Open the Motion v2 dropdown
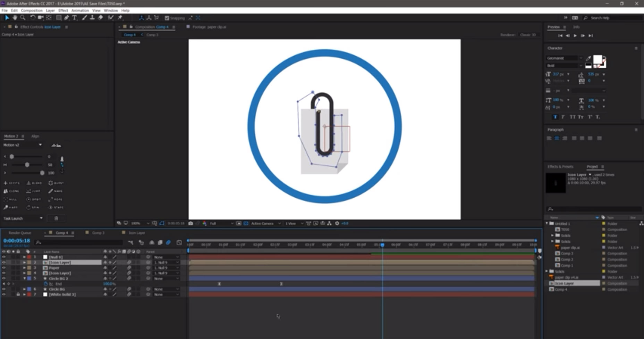This screenshot has height=339, width=644. [23, 145]
